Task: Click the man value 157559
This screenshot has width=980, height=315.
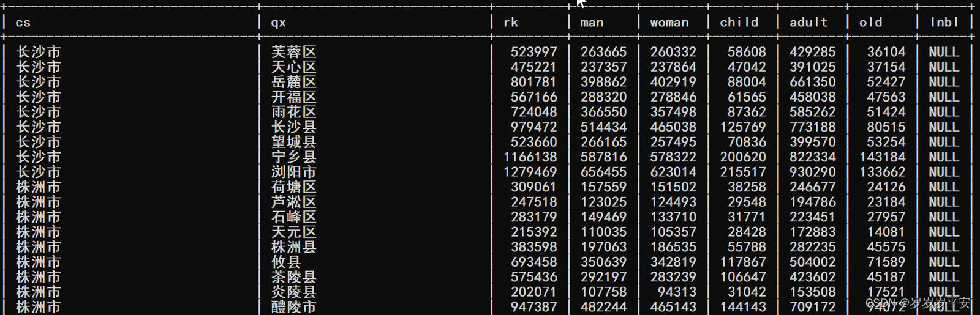Action: (x=604, y=187)
